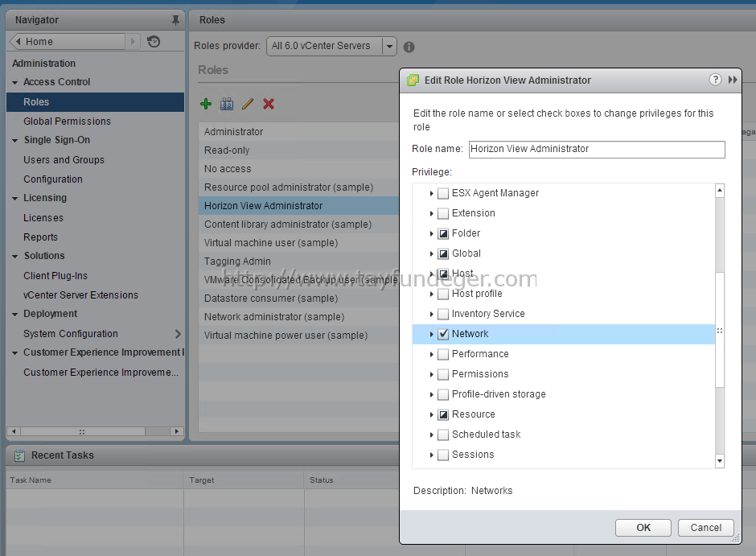Expand the Global privilege node
Viewport: 756px width, 556px height.
click(x=432, y=253)
